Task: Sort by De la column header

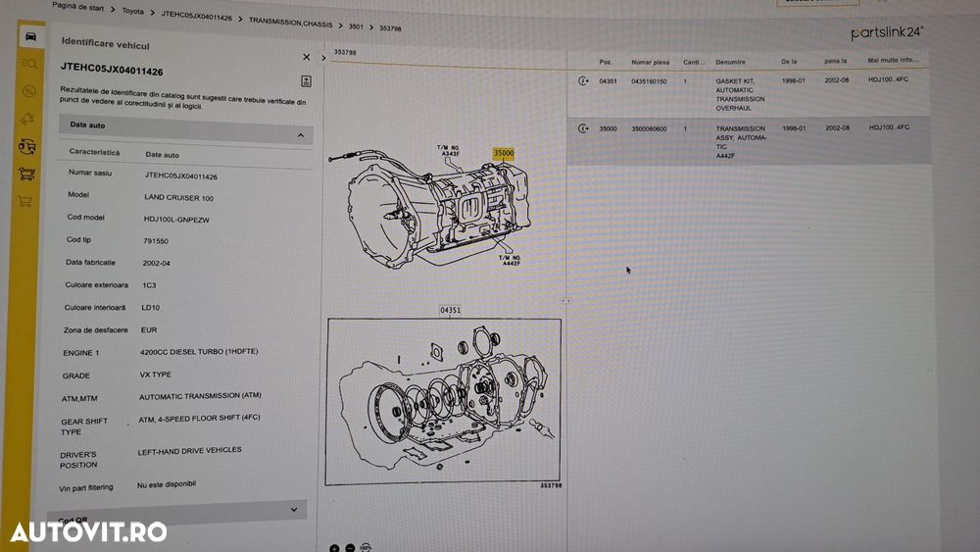Action: click(789, 61)
